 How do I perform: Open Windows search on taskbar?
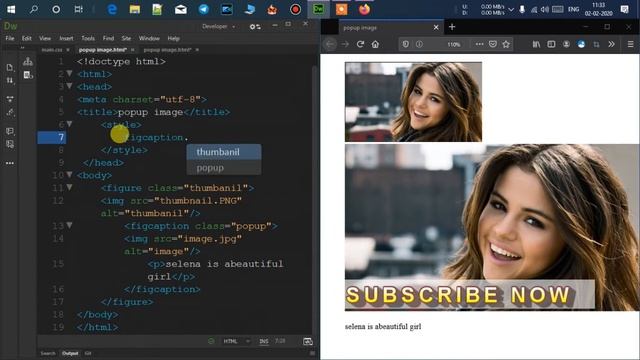tap(33, 9)
